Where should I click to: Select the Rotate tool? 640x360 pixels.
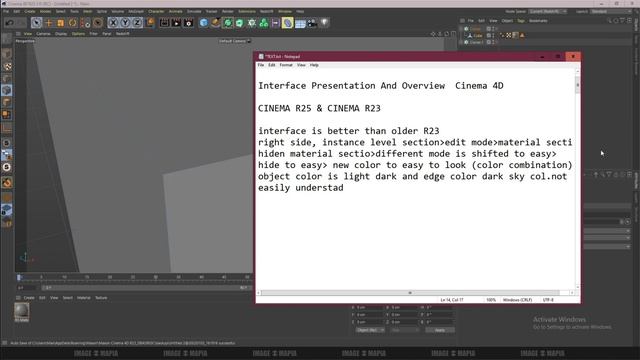click(73, 23)
